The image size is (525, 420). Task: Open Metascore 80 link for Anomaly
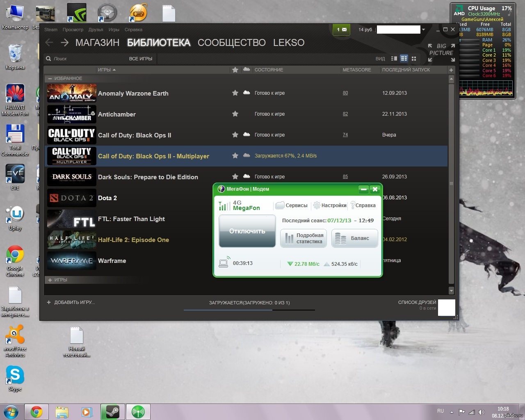tap(345, 93)
